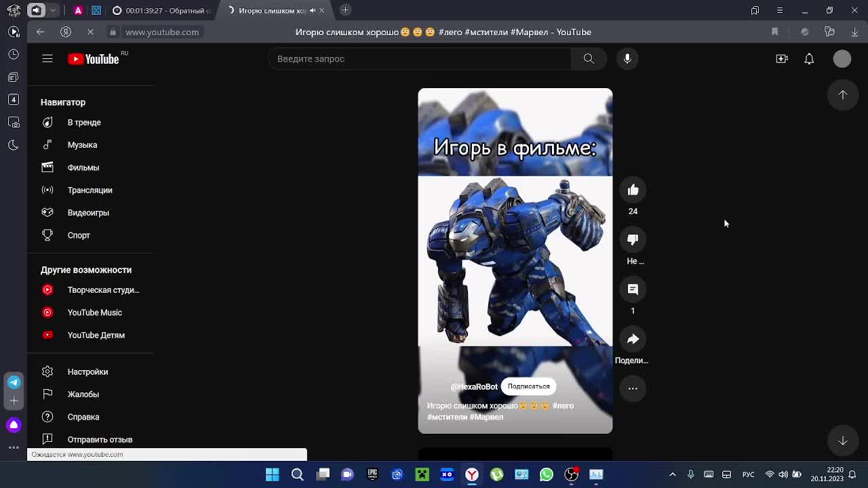The width and height of the screenshot is (868, 488).
Task: Open the Telegram icon in the browser sidebar
Action: (14, 382)
